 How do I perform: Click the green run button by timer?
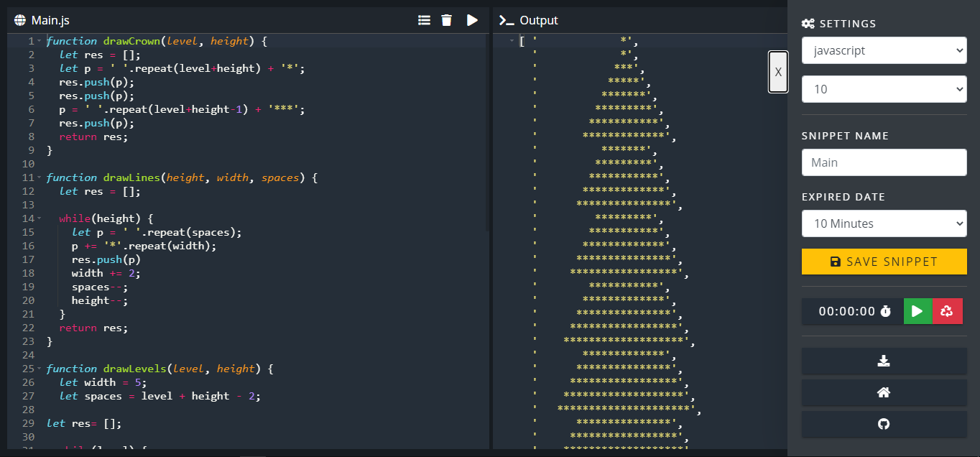point(917,311)
